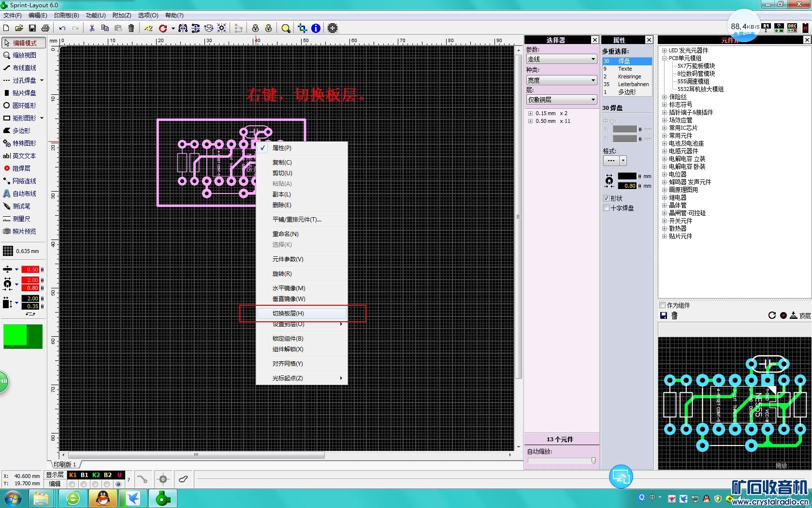This screenshot has height=508, width=812.
Task: Check the 作为组件 checkbox
Action: pyautogui.click(x=663, y=305)
